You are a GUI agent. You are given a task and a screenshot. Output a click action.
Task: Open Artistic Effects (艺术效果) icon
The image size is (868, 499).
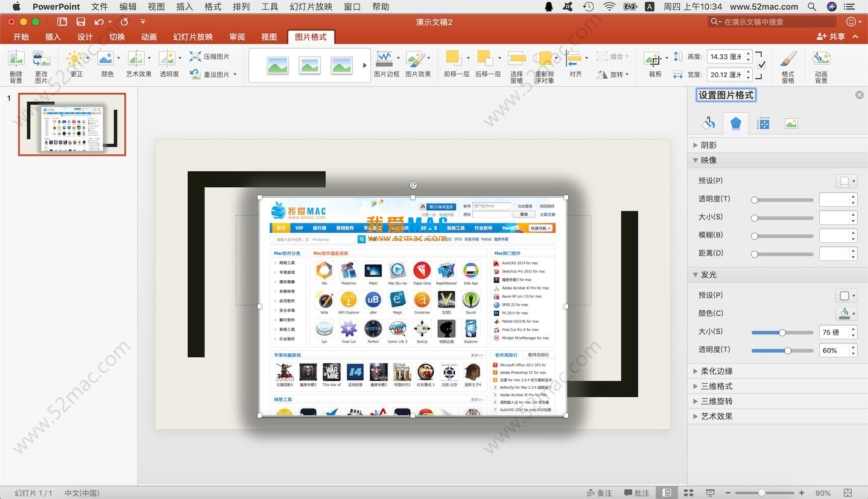coord(136,58)
